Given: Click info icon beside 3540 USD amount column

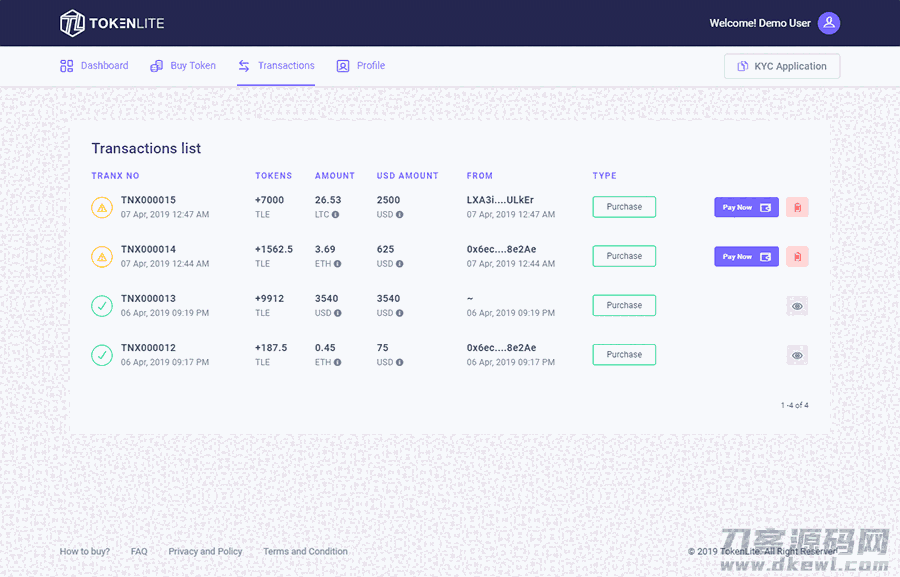Looking at the screenshot, I should (x=399, y=313).
